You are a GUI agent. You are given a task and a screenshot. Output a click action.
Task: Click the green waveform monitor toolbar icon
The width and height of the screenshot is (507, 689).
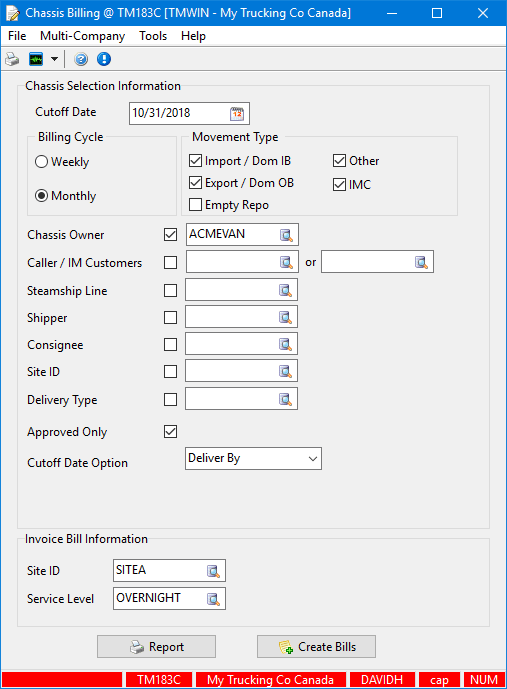click(36, 59)
